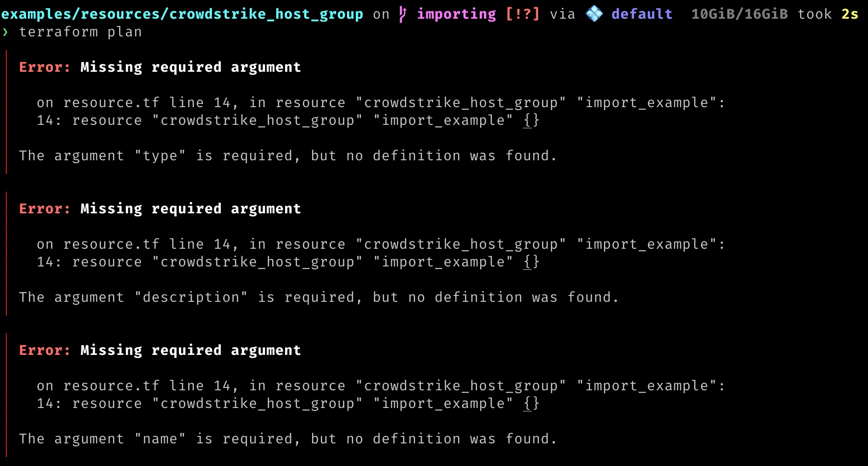
Task: Click the 'default' workspace label
Action: 642,14
